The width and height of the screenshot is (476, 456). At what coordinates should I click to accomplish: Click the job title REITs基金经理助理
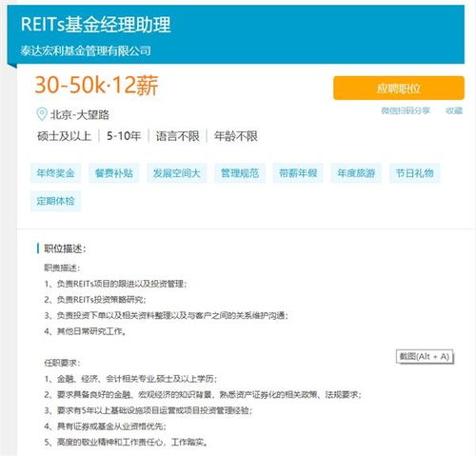tap(96, 25)
